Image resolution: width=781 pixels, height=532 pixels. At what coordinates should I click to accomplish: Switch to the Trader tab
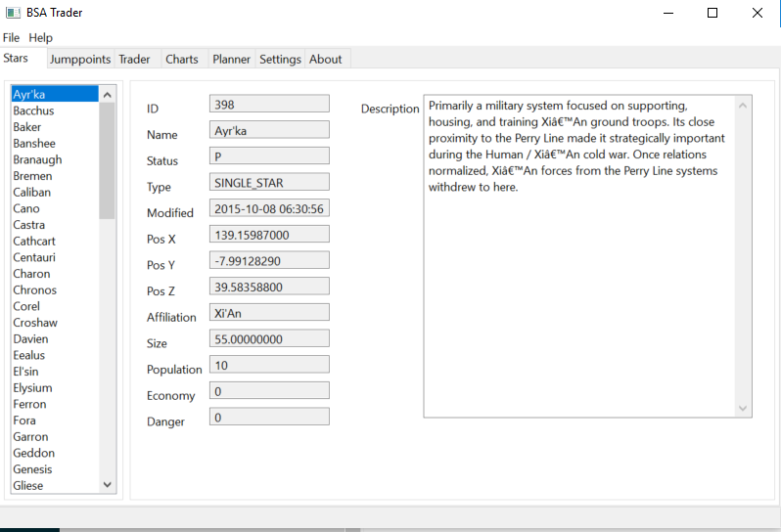coord(135,60)
